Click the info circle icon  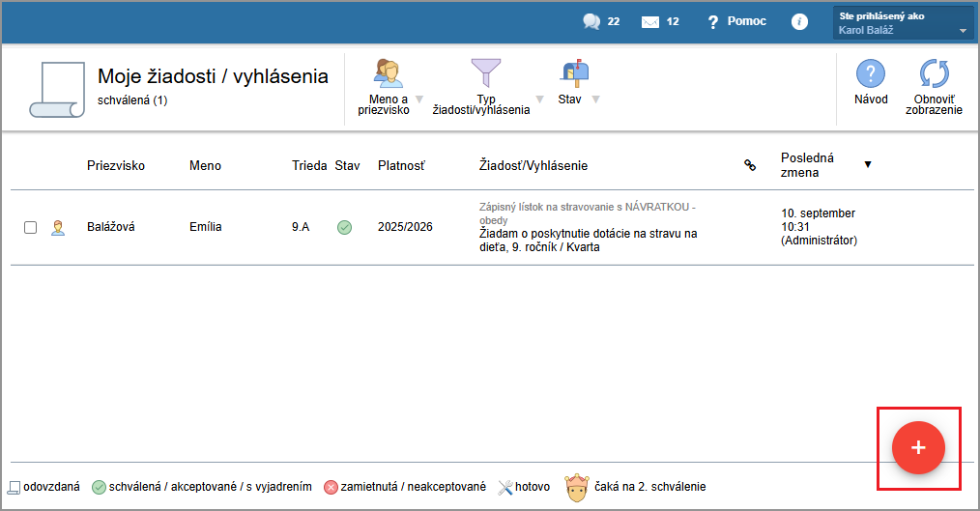[x=799, y=21]
